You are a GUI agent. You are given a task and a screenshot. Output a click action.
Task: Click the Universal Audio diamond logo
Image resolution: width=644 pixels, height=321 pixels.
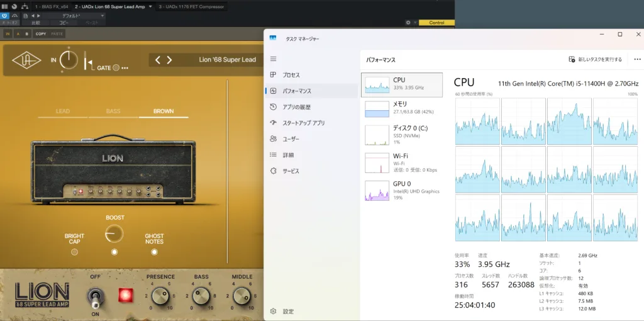click(26, 61)
